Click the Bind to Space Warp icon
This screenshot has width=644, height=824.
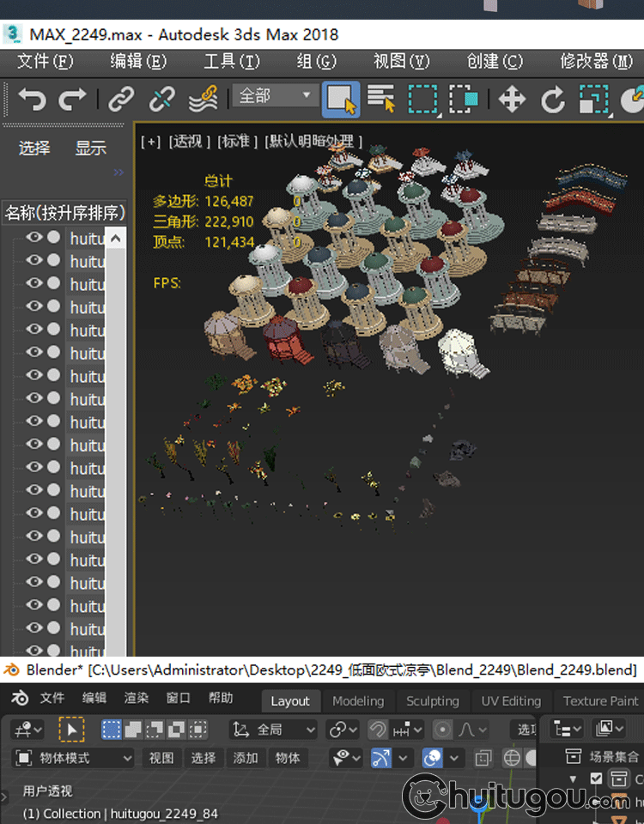coord(203,100)
